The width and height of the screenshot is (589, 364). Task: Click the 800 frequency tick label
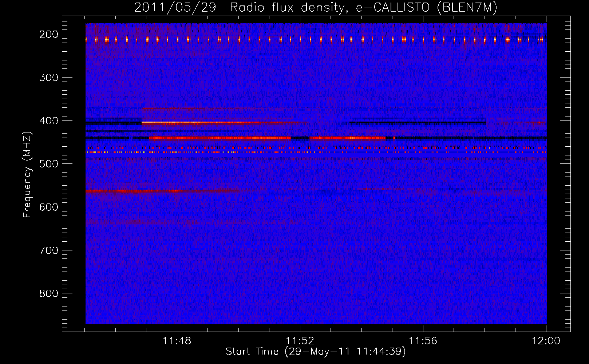click(x=49, y=293)
